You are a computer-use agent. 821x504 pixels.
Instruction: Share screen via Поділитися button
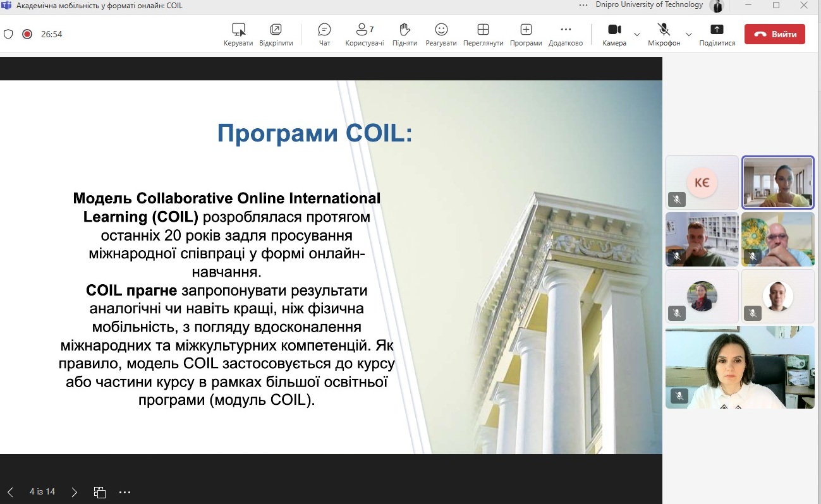[x=717, y=34]
